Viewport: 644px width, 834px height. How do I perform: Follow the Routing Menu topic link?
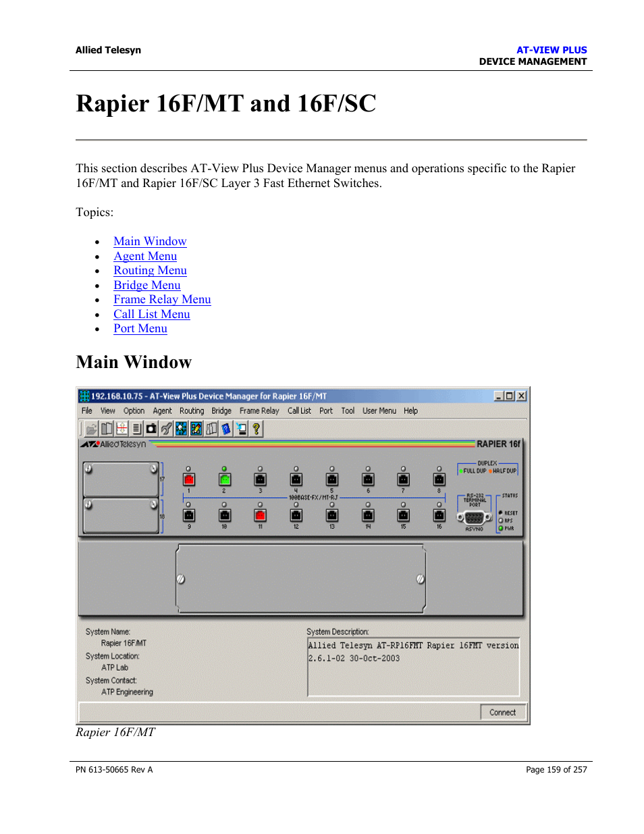coord(150,270)
